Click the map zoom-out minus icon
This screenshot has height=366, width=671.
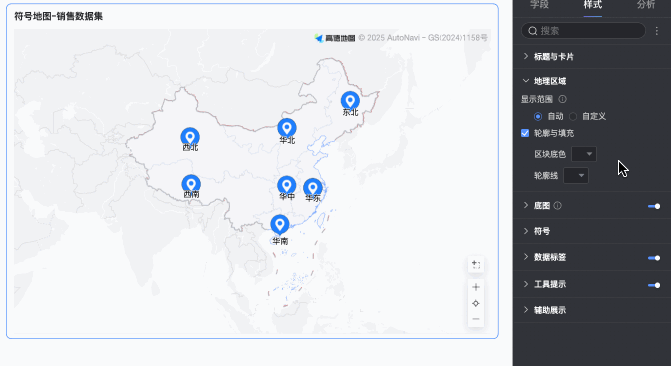[476, 319]
